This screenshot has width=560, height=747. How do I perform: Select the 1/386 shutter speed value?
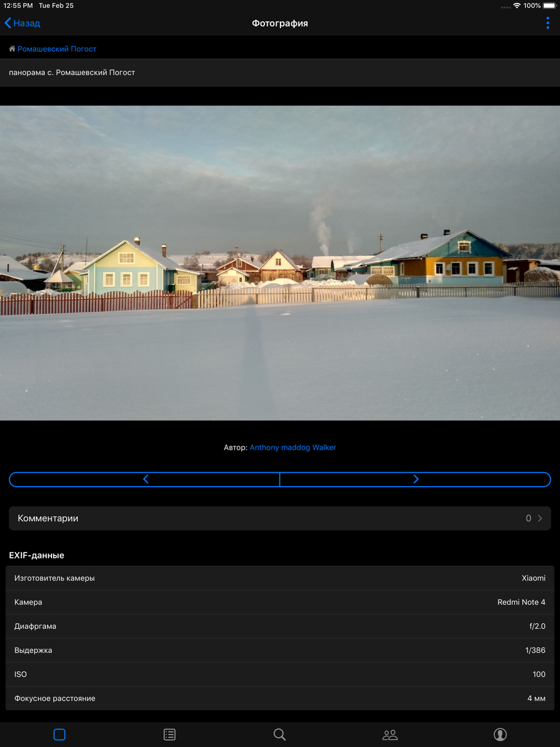(x=535, y=650)
